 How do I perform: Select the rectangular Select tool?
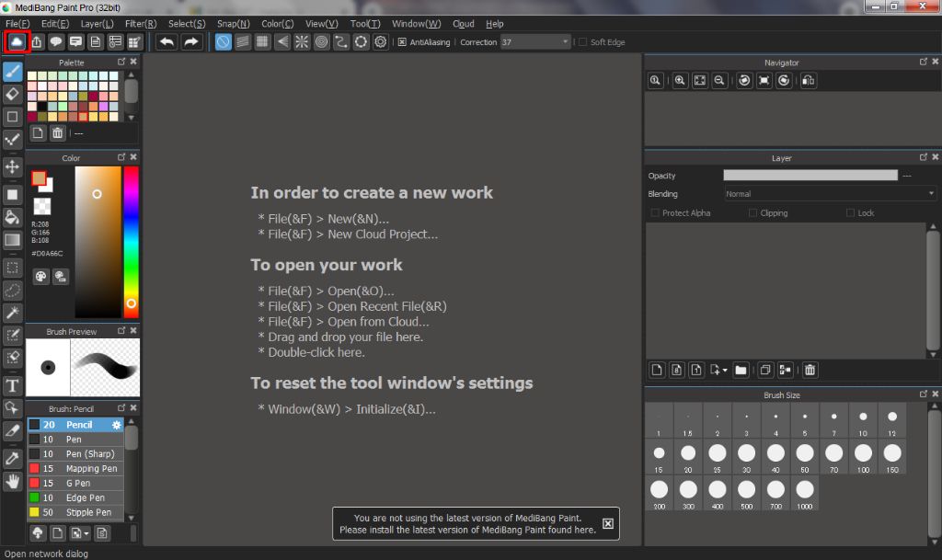coord(13,268)
